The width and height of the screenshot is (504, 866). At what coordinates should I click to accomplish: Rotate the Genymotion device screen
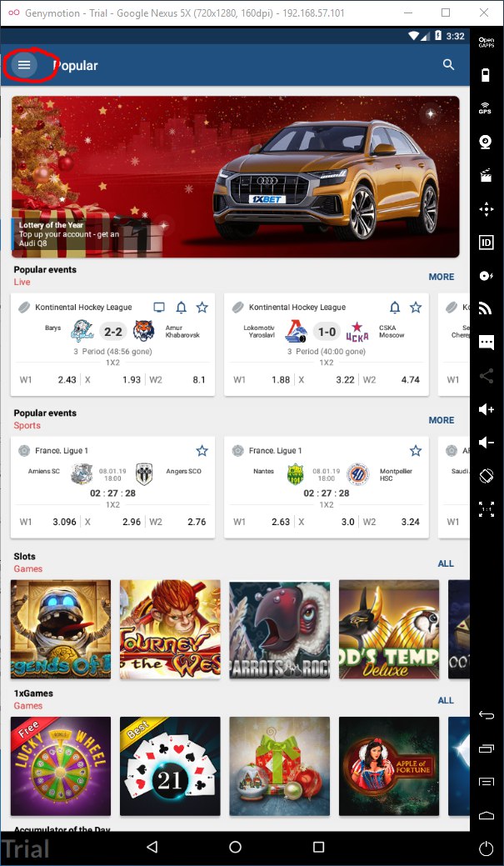(x=486, y=476)
